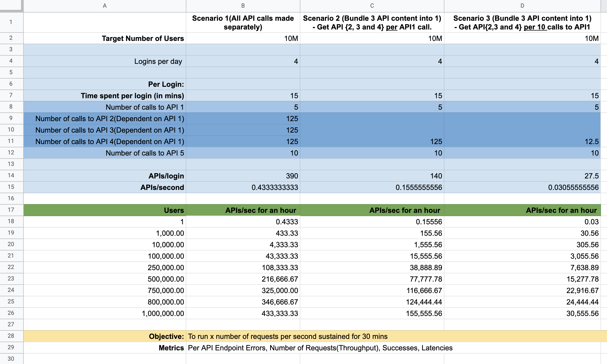Select column D header
This screenshot has height=364, width=607.
tap(522, 6)
